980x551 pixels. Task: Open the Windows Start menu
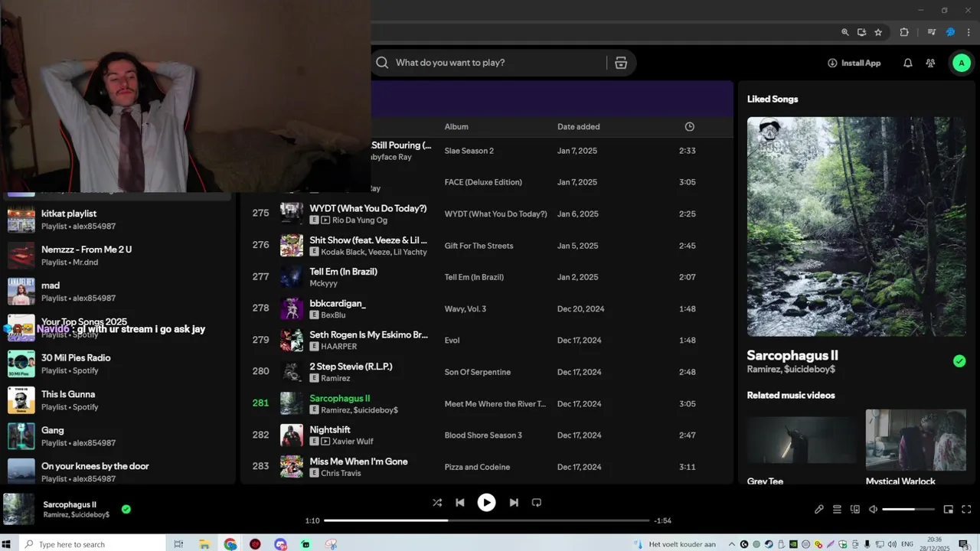click(x=7, y=544)
